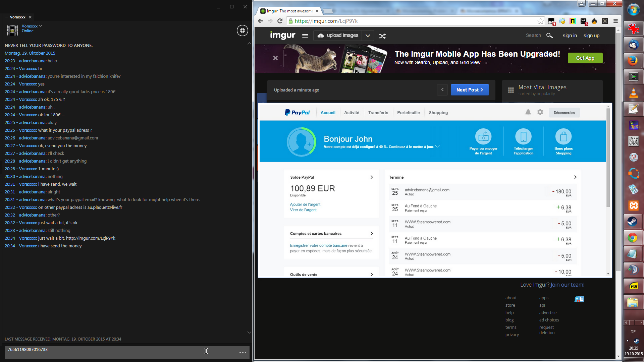Click the Imgur search magnifier icon
Image resolution: width=644 pixels, height=362 pixels.
549,36
